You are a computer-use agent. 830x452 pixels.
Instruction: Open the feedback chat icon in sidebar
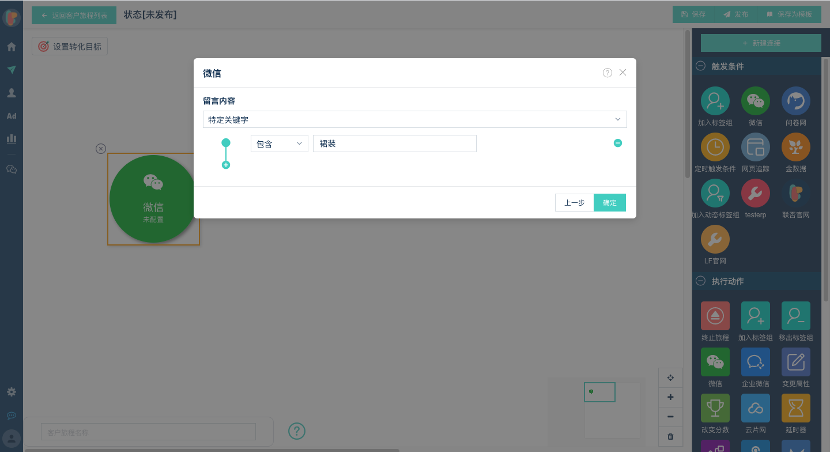click(11, 415)
